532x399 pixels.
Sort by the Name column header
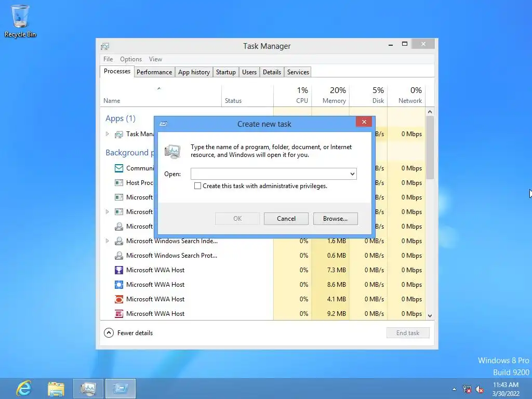pos(161,96)
